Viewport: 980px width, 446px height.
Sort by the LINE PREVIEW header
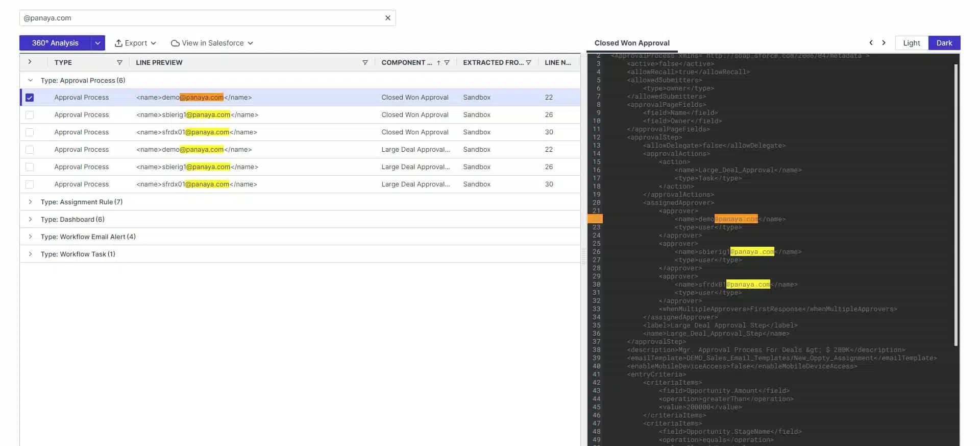tap(159, 62)
